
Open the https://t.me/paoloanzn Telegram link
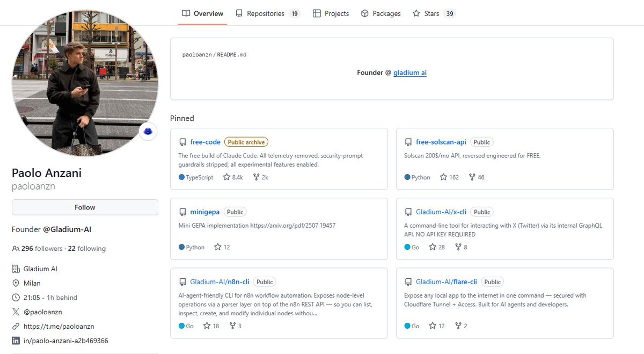tap(59, 327)
